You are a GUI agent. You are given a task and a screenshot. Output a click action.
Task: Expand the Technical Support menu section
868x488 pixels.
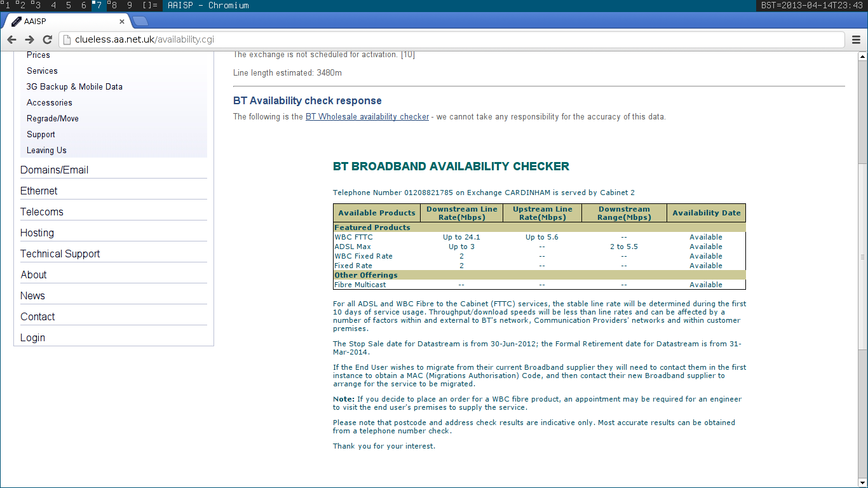[60, 254]
